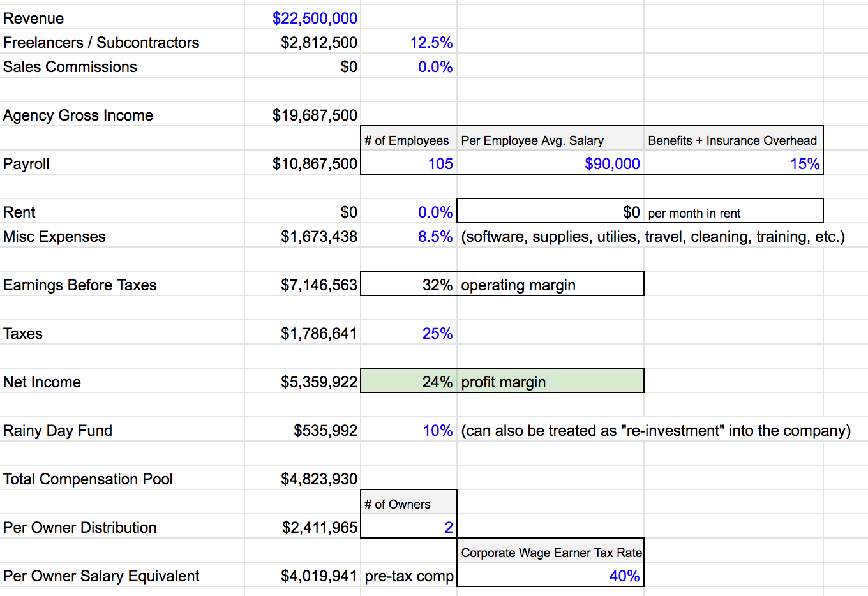Select the pre-tax comp note
This screenshot has height=596, width=868.
tap(409, 576)
